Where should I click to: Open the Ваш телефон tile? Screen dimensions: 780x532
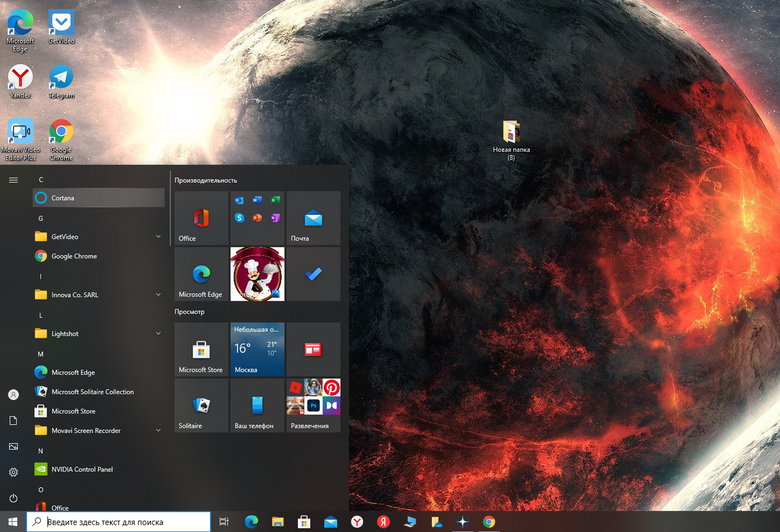pos(257,406)
